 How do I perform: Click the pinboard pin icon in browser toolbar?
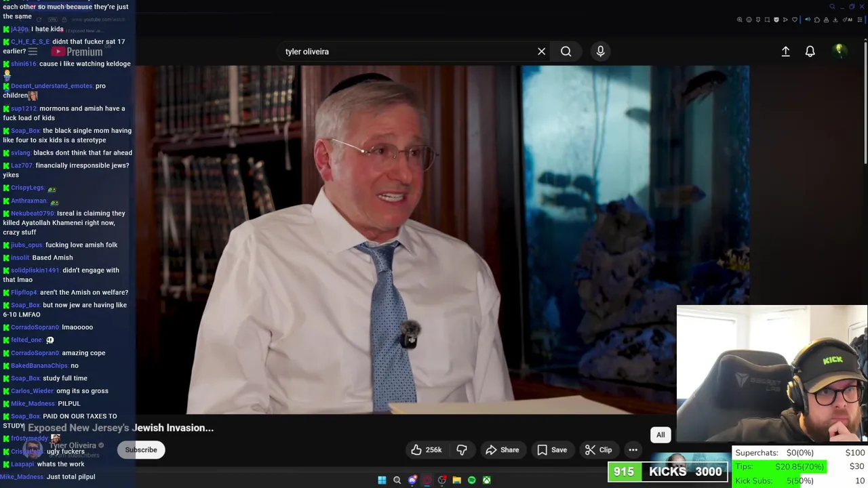(x=758, y=20)
